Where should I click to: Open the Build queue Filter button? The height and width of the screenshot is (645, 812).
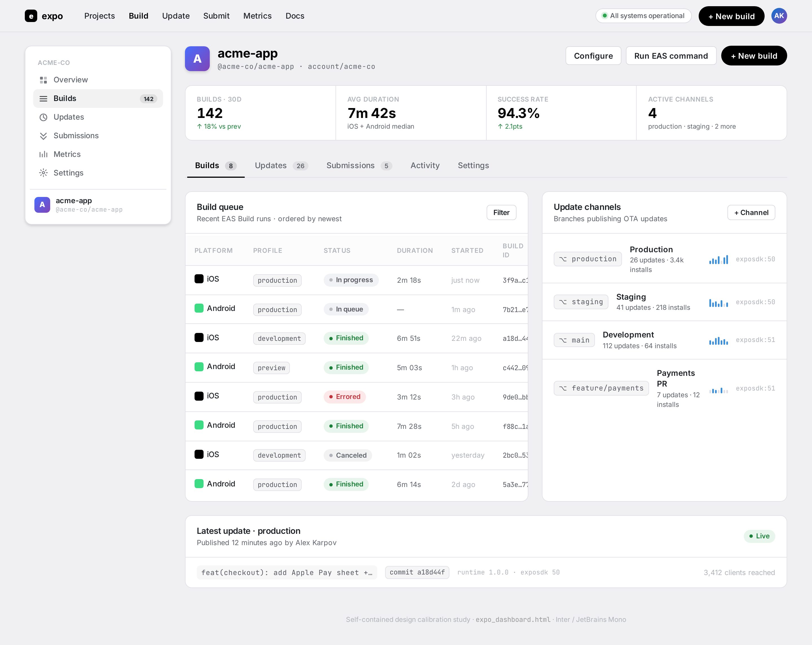501,213
